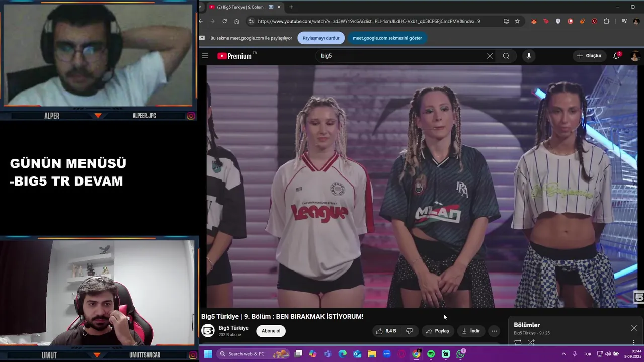
Task: Switch to Chrome on the taskbar
Action: point(416,354)
